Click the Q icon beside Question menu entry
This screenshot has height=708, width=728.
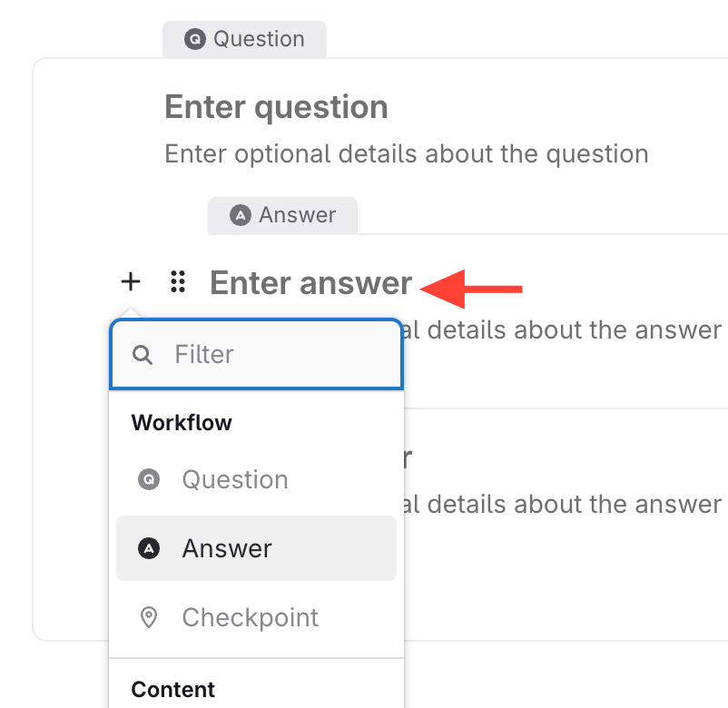pyautogui.click(x=149, y=479)
